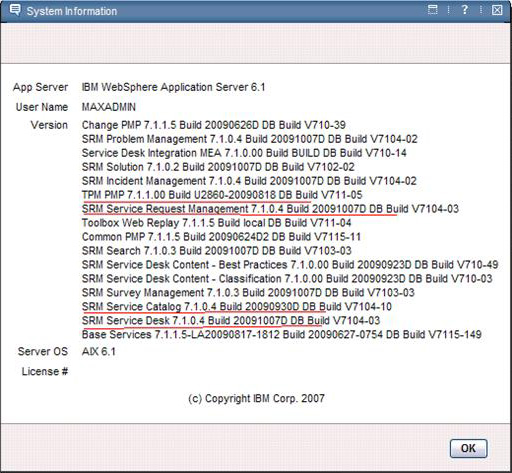Select the MAXADMIN user name value

(109, 107)
